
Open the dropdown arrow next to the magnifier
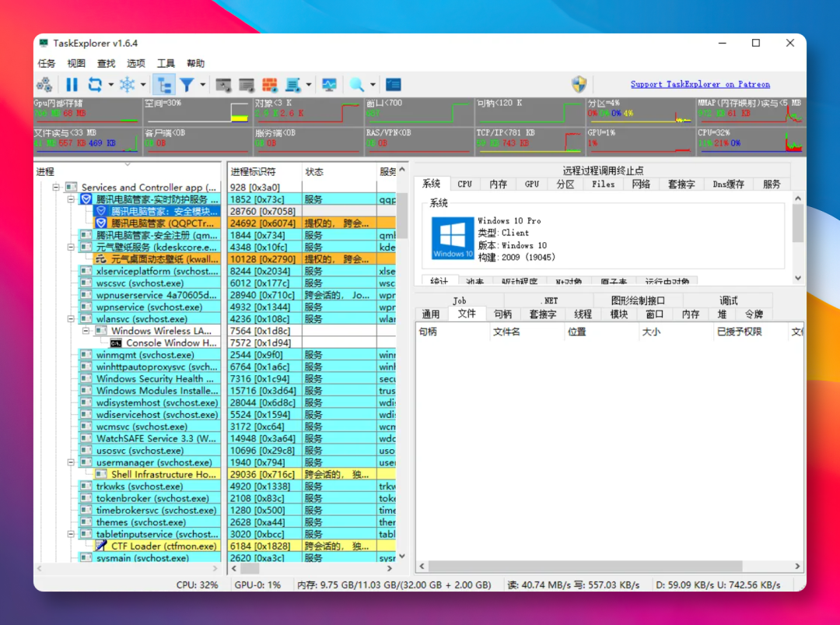(x=372, y=84)
